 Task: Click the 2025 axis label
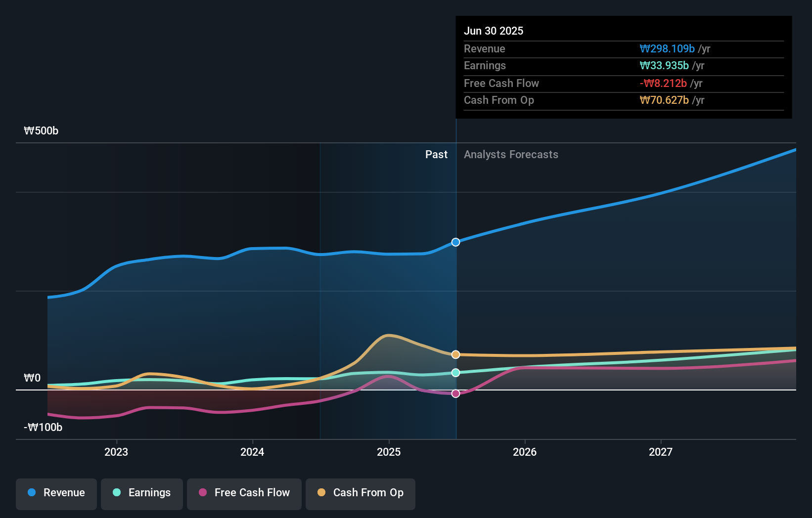389,451
